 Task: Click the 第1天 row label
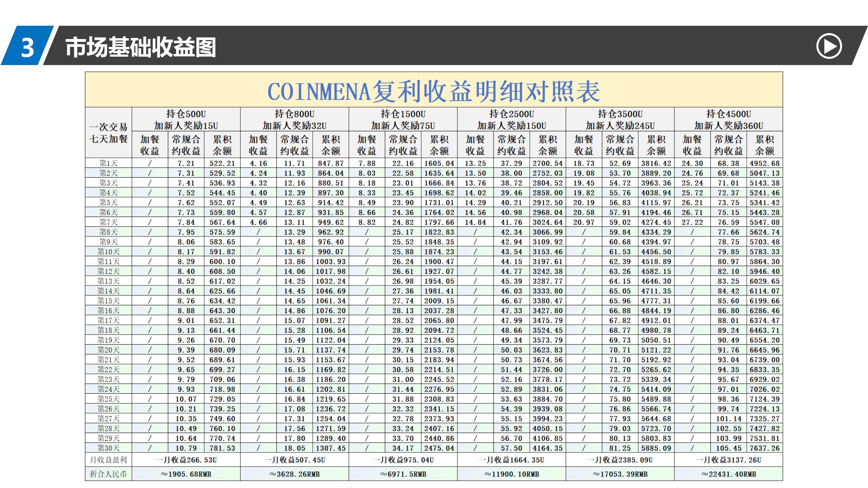(x=108, y=163)
